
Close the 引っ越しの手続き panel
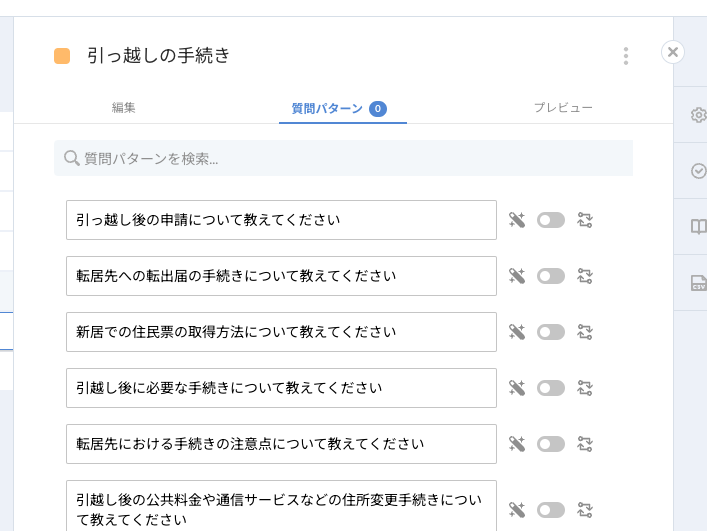tap(673, 52)
